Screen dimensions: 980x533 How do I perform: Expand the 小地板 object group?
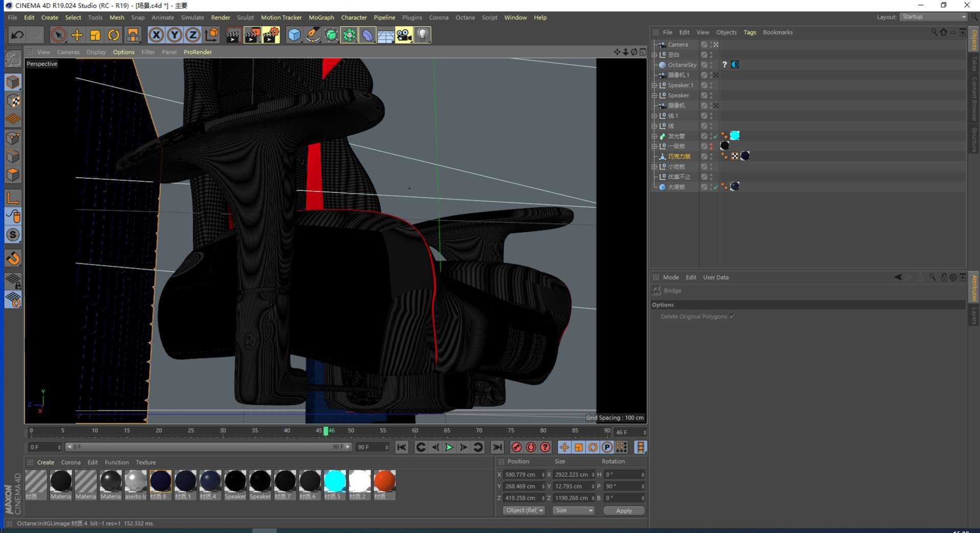(654, 167)
